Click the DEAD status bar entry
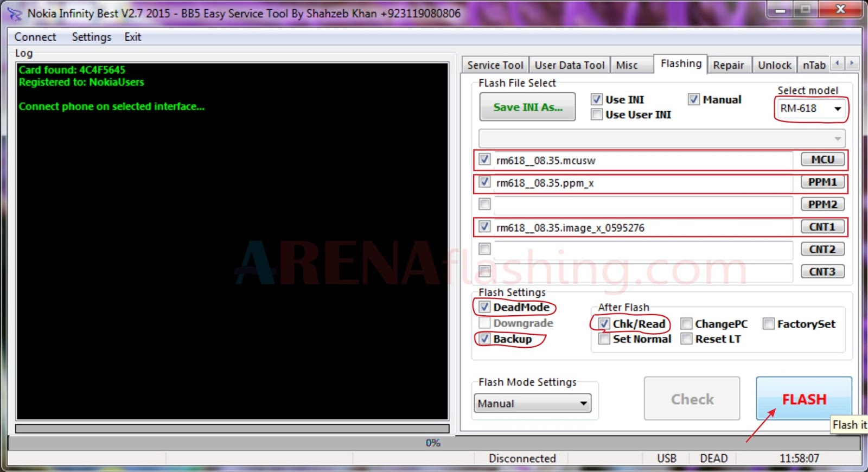868x472 pixels. point(713,458)
